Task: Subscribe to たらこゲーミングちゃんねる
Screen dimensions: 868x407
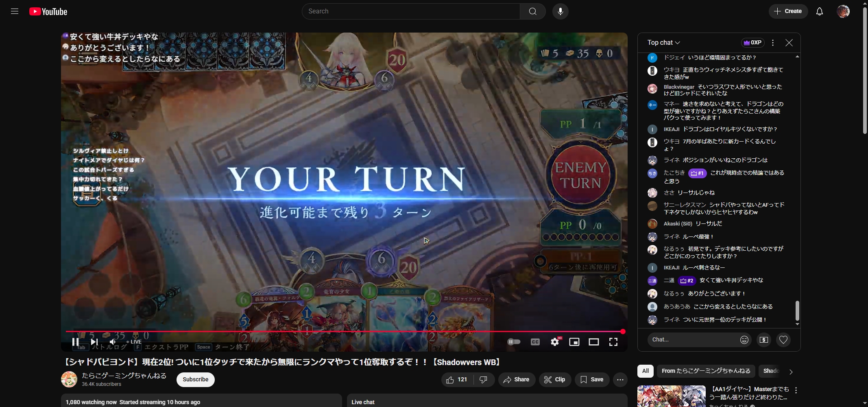Action: click(x=195, y=379)
